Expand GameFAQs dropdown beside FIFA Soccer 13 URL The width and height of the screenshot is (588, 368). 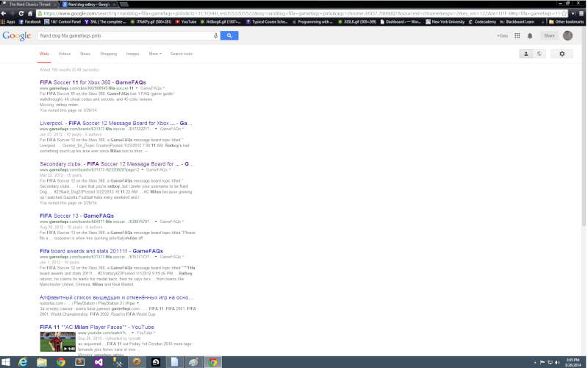pos(172,222)
